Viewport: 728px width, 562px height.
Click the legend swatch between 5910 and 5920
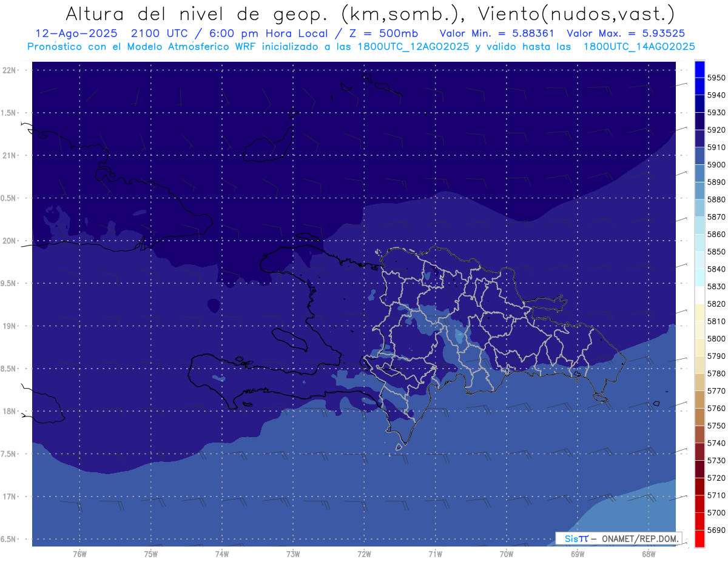(699, 139)
